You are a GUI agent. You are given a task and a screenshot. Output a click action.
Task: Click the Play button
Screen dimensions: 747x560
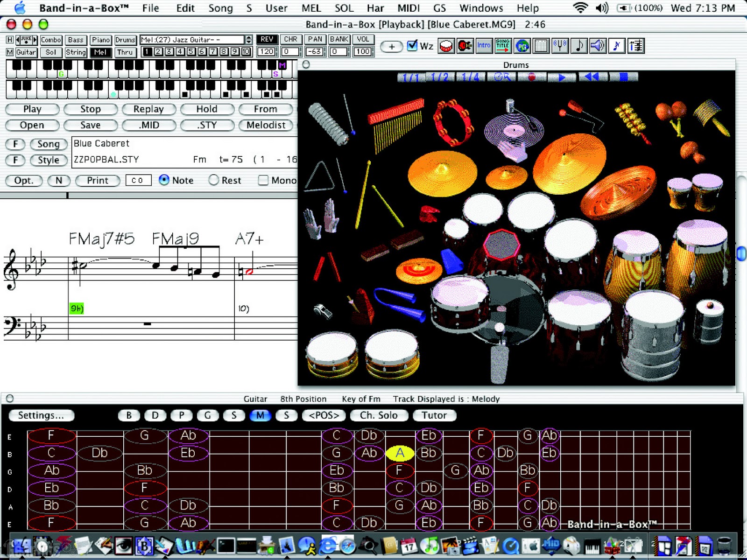(32, 109)
